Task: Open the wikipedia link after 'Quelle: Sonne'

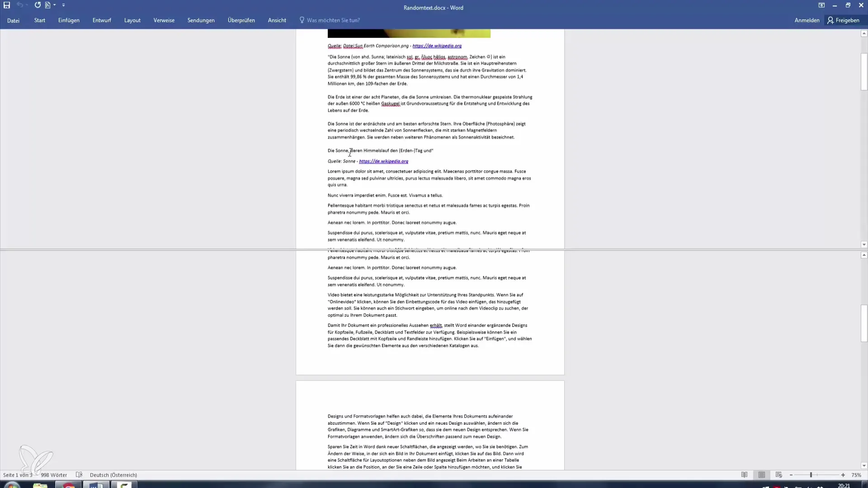Action: pyautogui.click(x=383, y=161)
